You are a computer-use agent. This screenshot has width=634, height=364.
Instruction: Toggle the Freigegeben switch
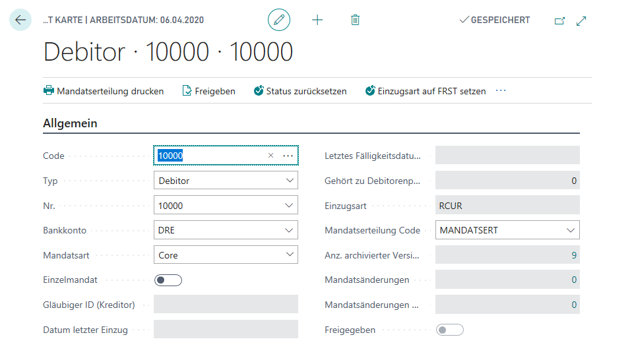point(450,330)
